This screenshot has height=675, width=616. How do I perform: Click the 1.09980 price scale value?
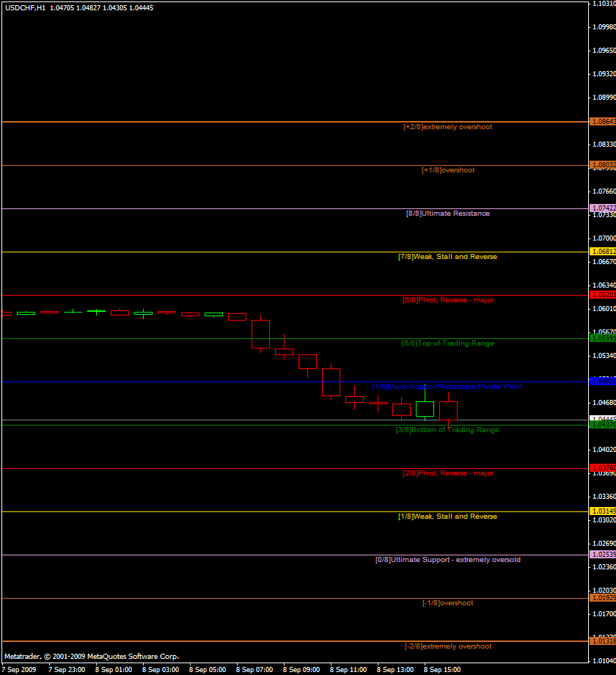604,27
